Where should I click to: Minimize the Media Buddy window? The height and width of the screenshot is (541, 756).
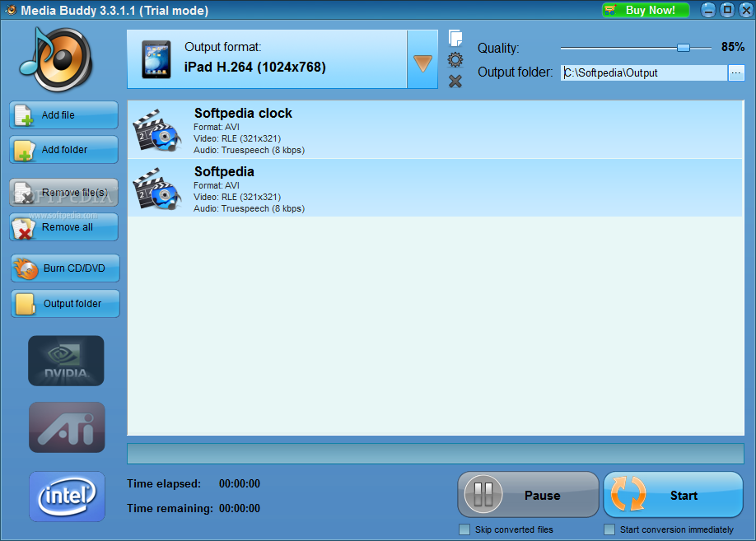click(x=707, y=10)
